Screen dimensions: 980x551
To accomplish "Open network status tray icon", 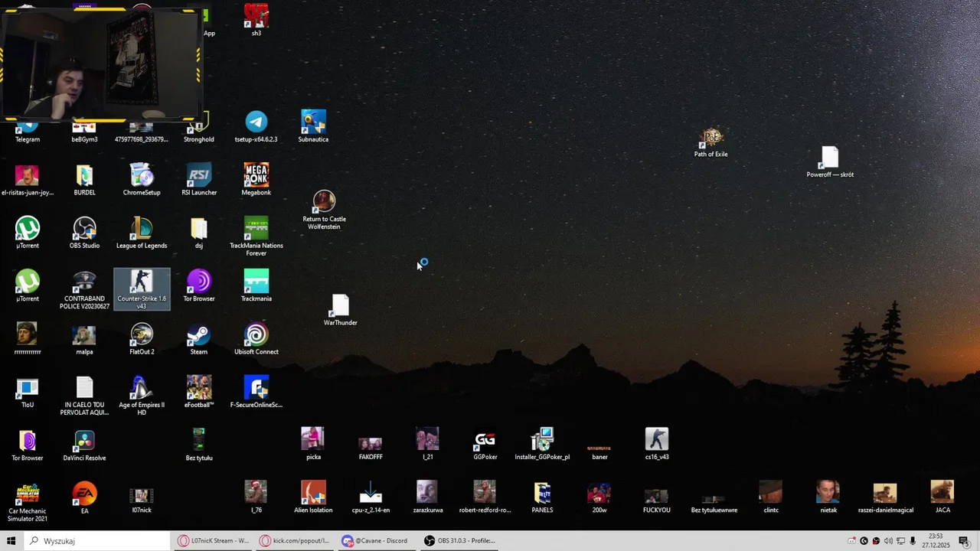I will (x=900, y=541).
